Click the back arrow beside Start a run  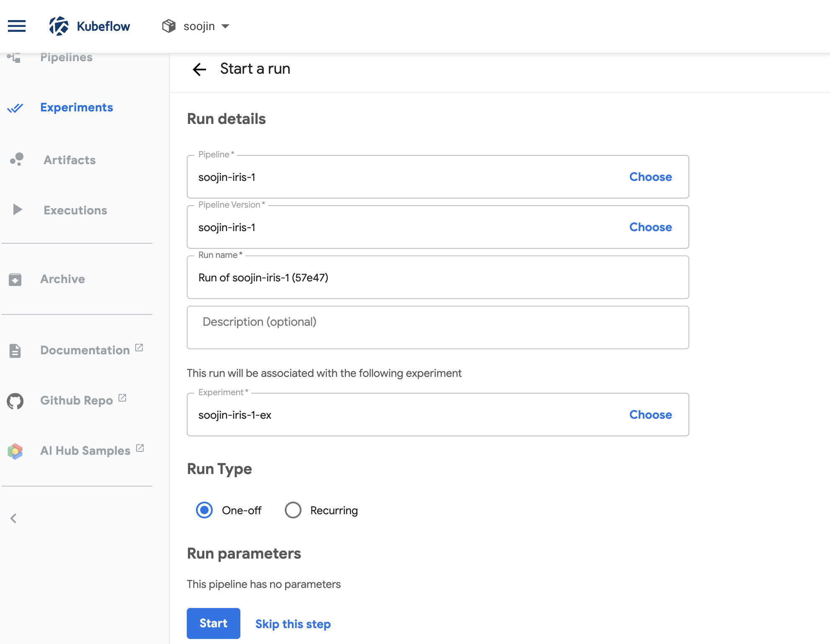(199, 69)
